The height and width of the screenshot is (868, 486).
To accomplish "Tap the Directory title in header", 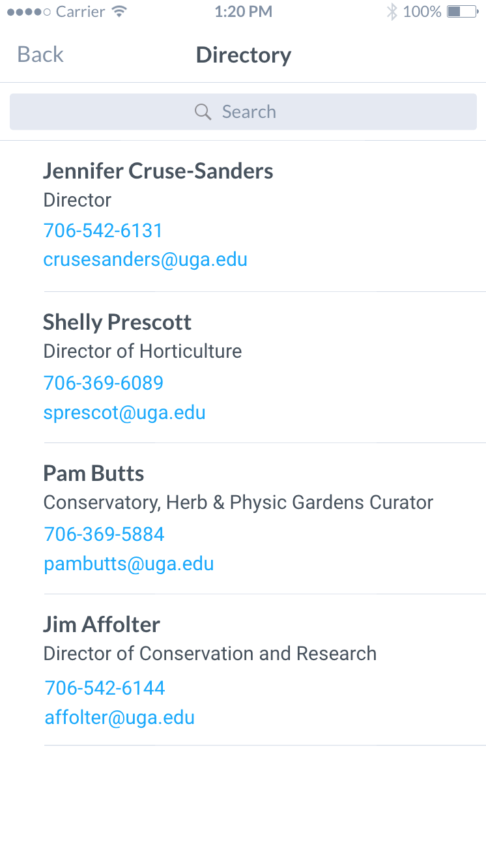I will (x=243, y=55).
